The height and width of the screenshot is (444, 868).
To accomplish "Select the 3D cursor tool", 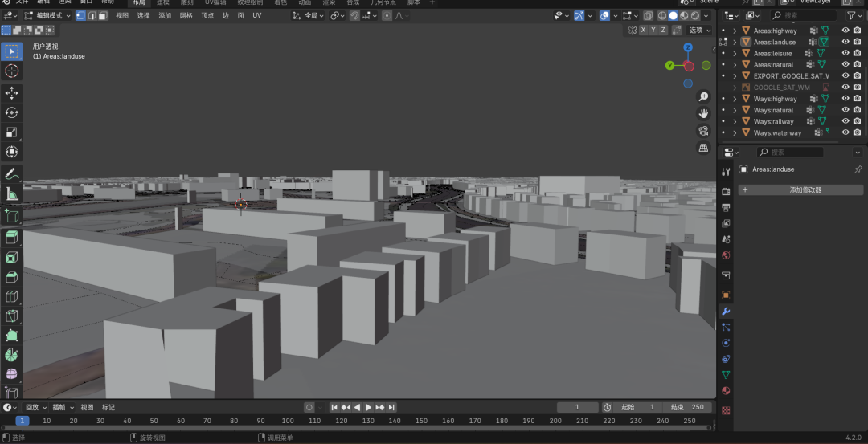I will (11, 71).
